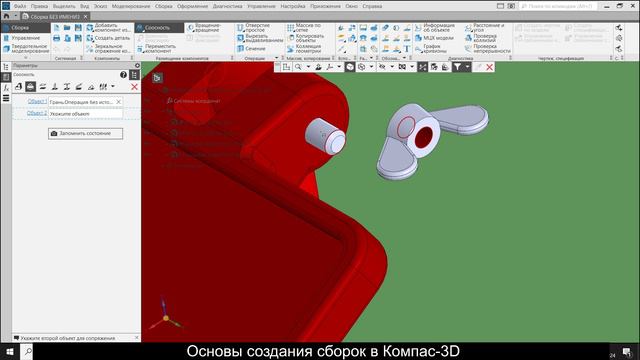Screen dimensions: 640x360
Task: Go to the home start page icon
Action: tap(6, 16)
